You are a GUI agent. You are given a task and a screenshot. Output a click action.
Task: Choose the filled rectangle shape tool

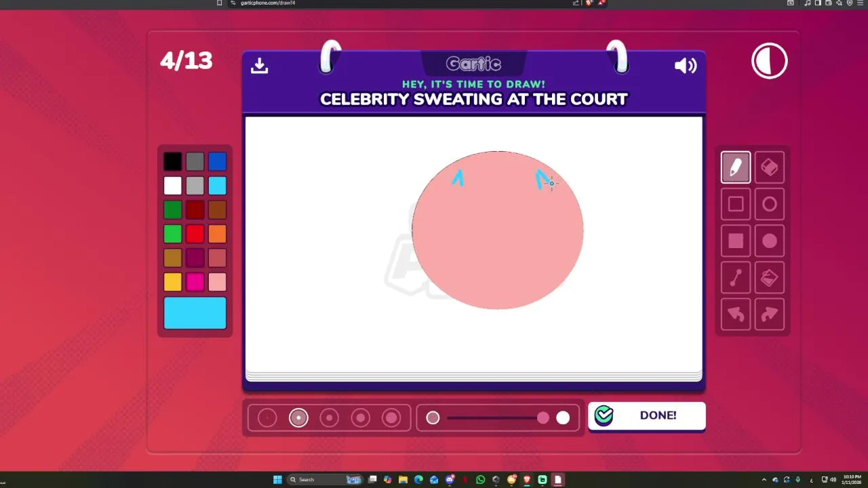(736, 241)
